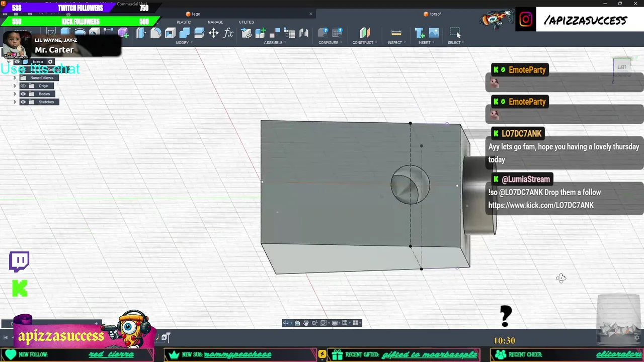Viewport: 644px width, 362px height.
Task: Select the Combine tool
Action: [185, 33]
